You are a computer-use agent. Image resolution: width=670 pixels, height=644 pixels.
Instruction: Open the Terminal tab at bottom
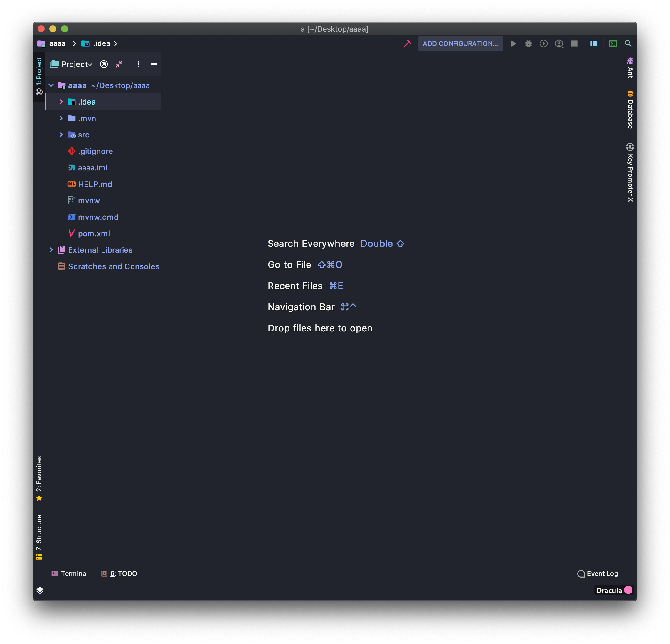point(70,573)
